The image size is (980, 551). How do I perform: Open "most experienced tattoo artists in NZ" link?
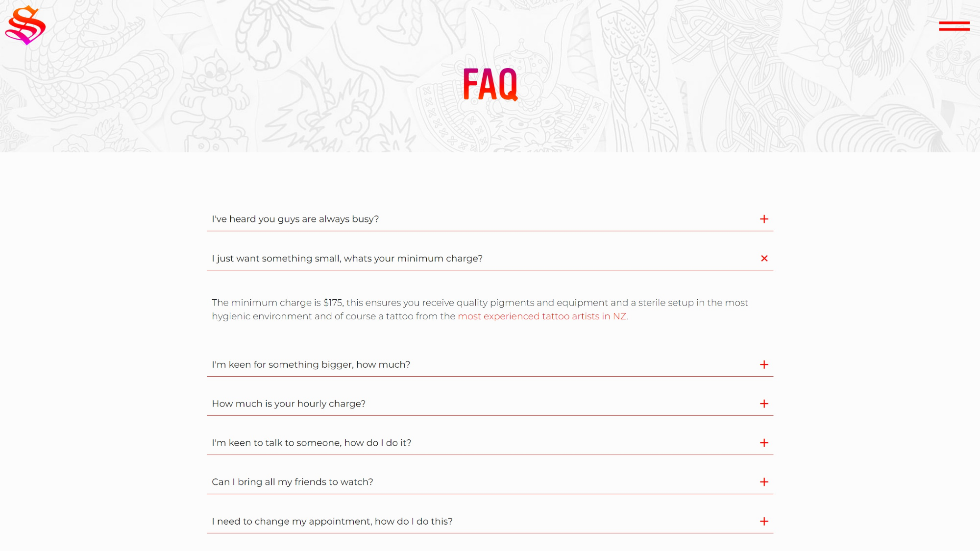[542, 316]
